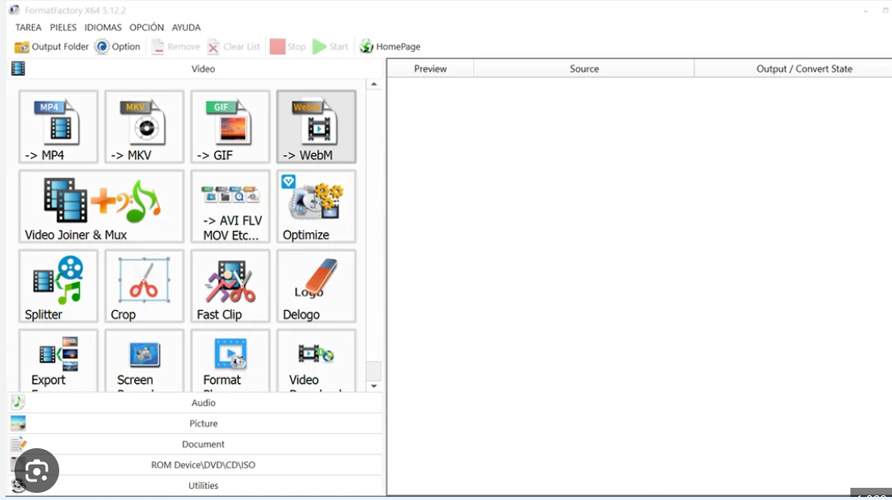Open the PIELES menu
The image size is (892, 500).
click(x=63, y=27)
